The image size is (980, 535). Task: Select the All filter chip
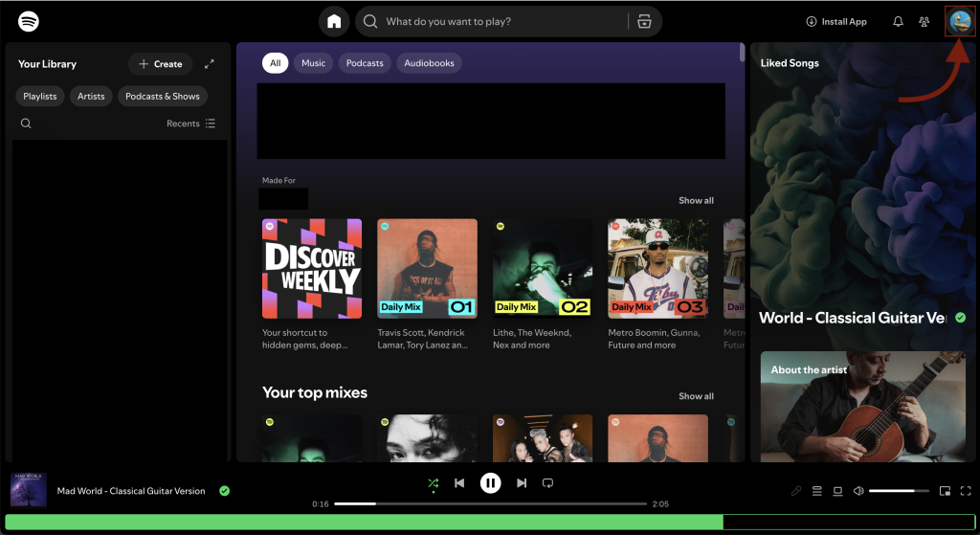tap(275, 63)
